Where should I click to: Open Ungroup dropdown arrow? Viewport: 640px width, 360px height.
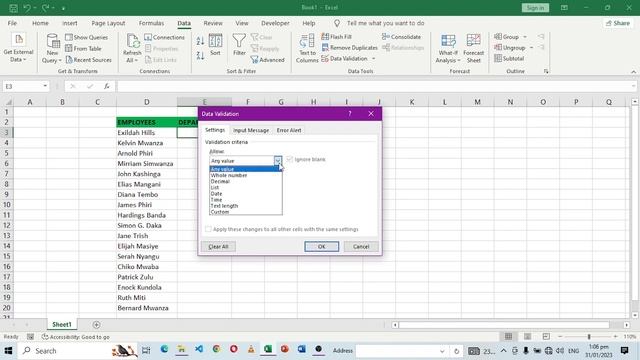coord(531,48)
